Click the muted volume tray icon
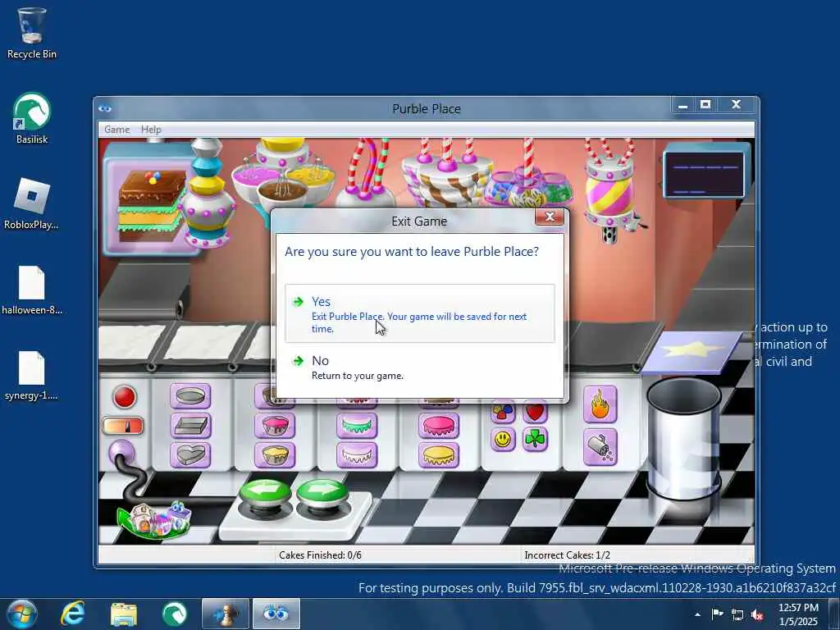This screenshot has width=840, height=630. (x=757, y=614)
